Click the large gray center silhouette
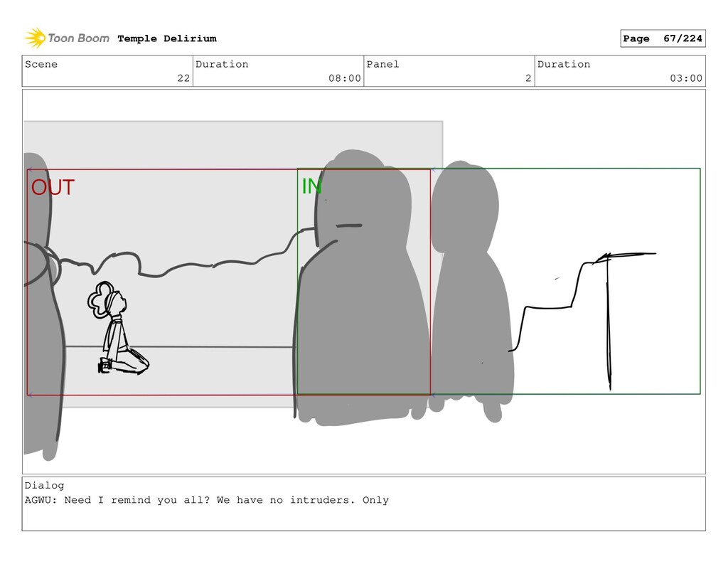 pos(362,288)
